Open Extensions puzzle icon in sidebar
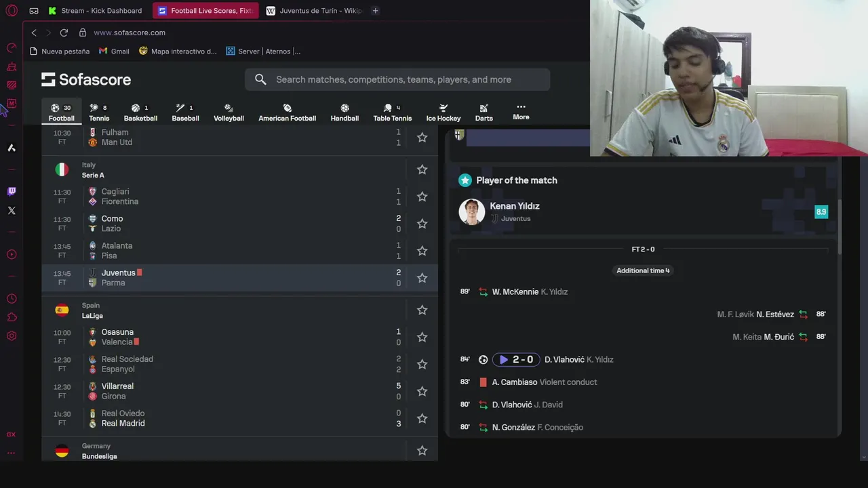This screenshot has height=488, width=868. 12,317
